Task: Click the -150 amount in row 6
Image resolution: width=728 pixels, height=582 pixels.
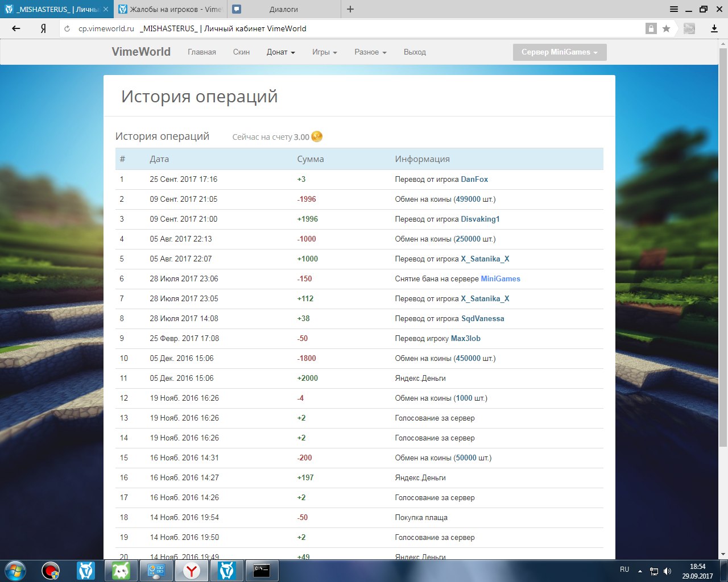Action: (305, 278)
